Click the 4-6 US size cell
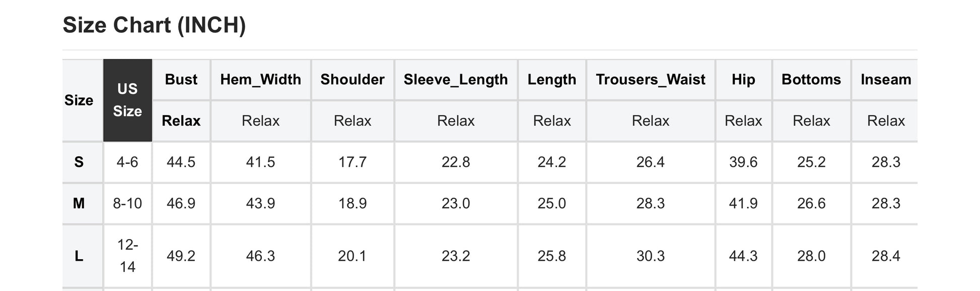 [127, 162]
